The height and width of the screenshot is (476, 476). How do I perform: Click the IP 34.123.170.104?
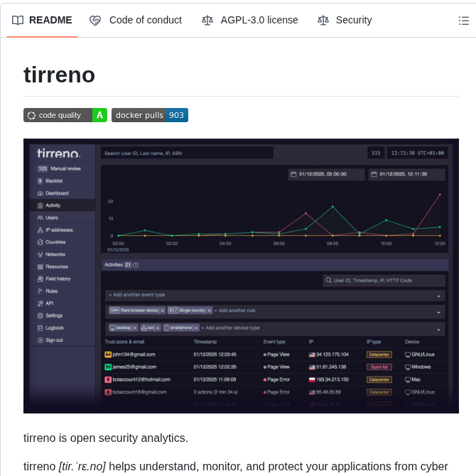[x=332, y=355]
